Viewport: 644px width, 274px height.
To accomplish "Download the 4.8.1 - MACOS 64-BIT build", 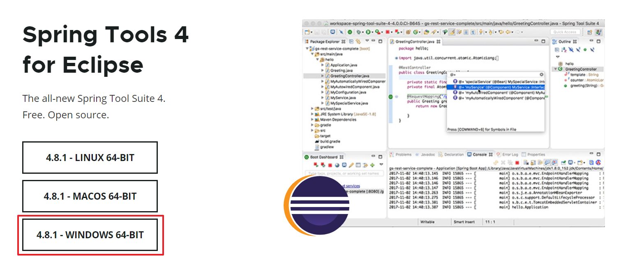I will (x=90, y=196).
